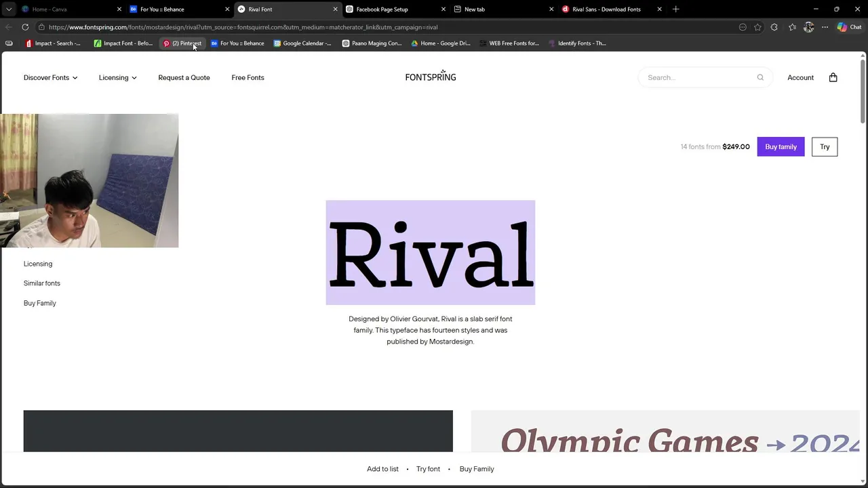The height and width of the screenshot is (488, 868).
Task: Click the Olympic Games specimen image
Action: click(665, 431)
